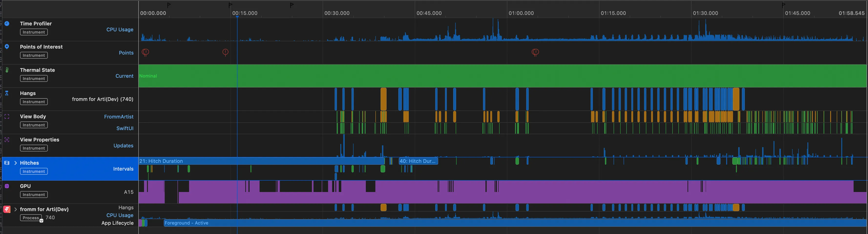Click the CPU Usage label in Time Profiler

(120, 30)
